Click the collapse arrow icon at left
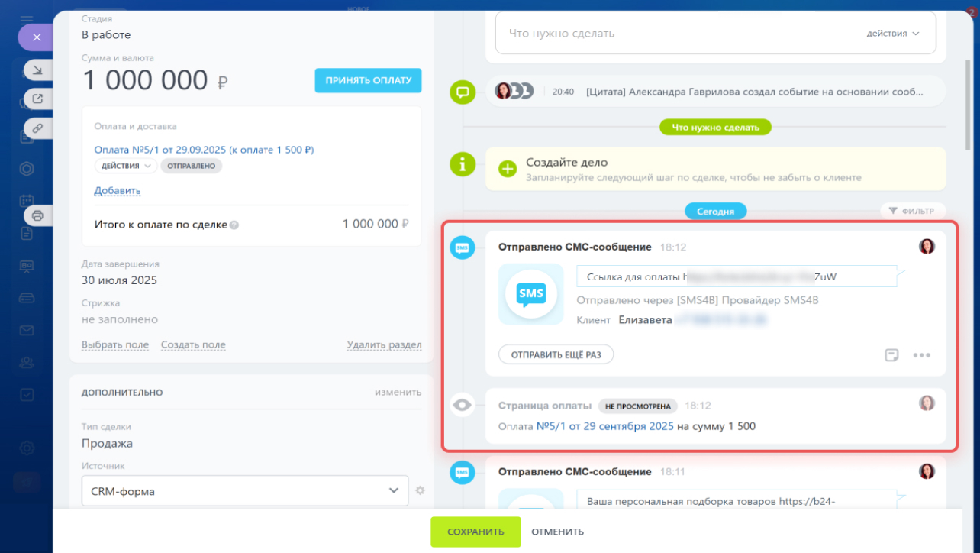The height and width of the screenshot is (553, 980). 37,70
